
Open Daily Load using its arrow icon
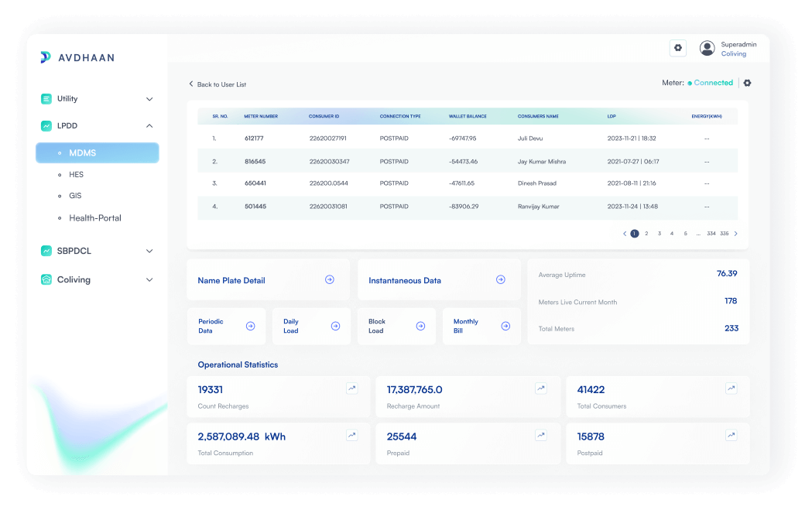[334, 326]
